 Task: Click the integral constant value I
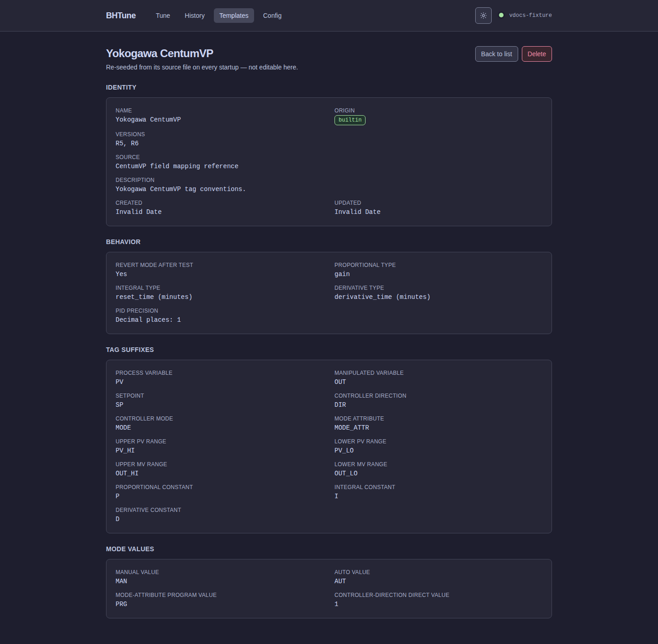[x=336, y=496]
